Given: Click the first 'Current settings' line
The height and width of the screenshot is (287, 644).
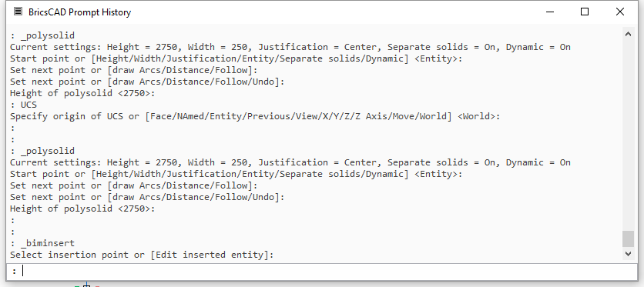Looking at the screenshot, I should [290, 47].
